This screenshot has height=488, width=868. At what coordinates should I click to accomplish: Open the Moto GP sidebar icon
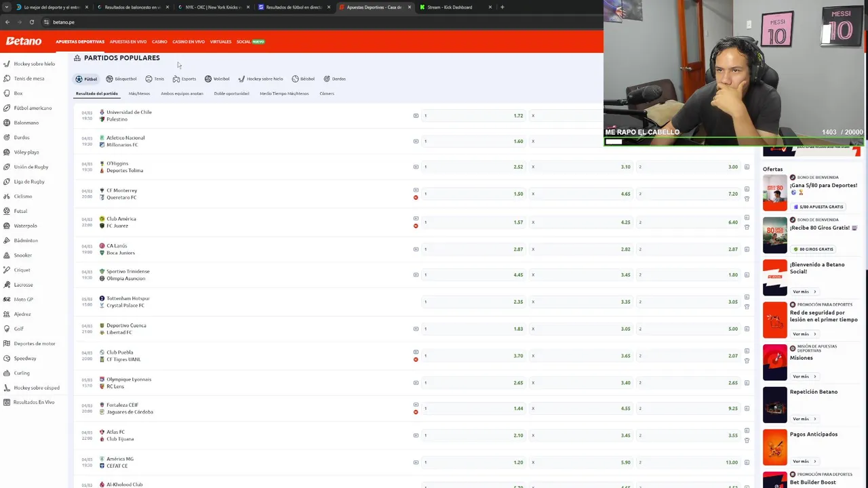7,300
